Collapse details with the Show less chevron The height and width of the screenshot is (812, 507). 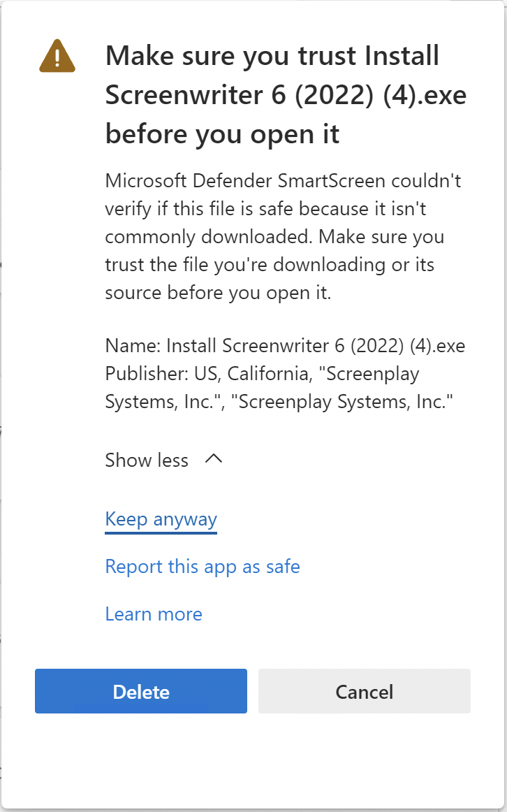coord(214,459)
